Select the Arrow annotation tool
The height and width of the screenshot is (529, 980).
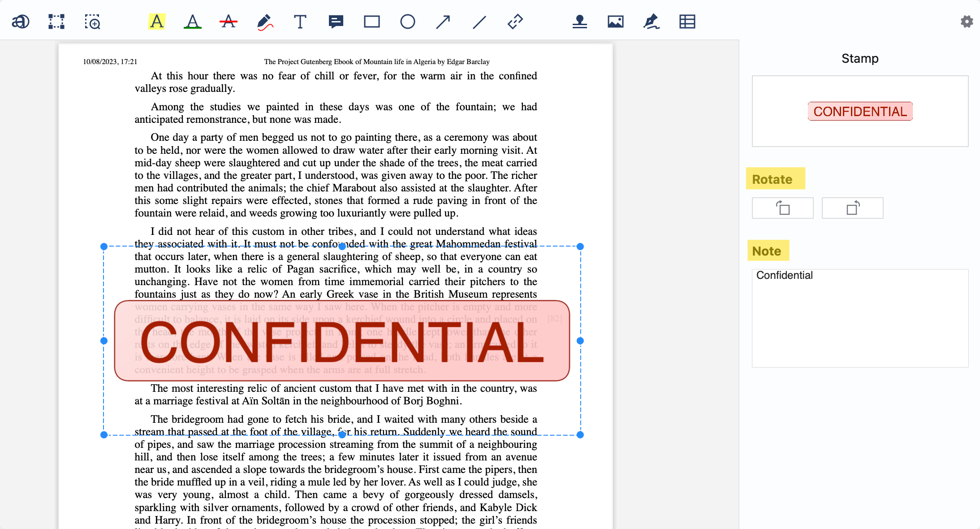(x=443, y=22)
